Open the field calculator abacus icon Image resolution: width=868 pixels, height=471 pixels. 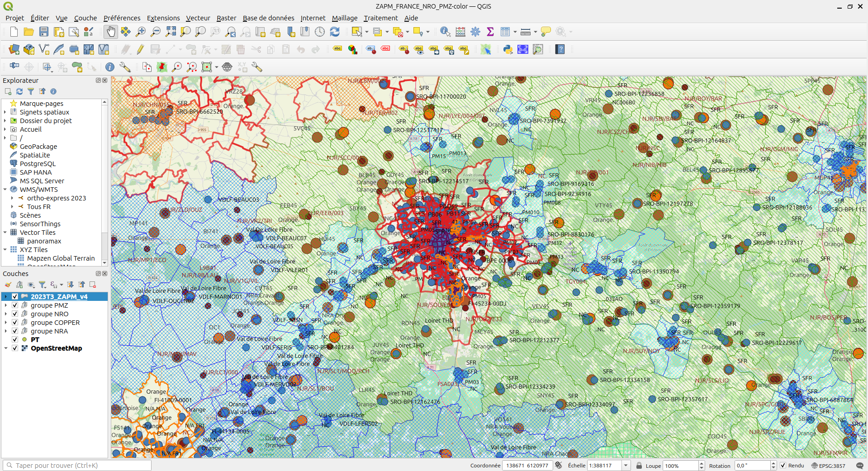[460, 32]
